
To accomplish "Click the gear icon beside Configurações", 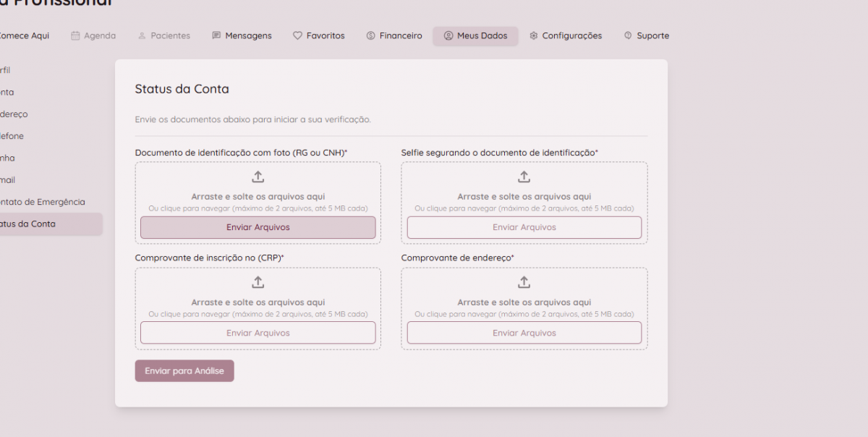I will click(534, 35).
